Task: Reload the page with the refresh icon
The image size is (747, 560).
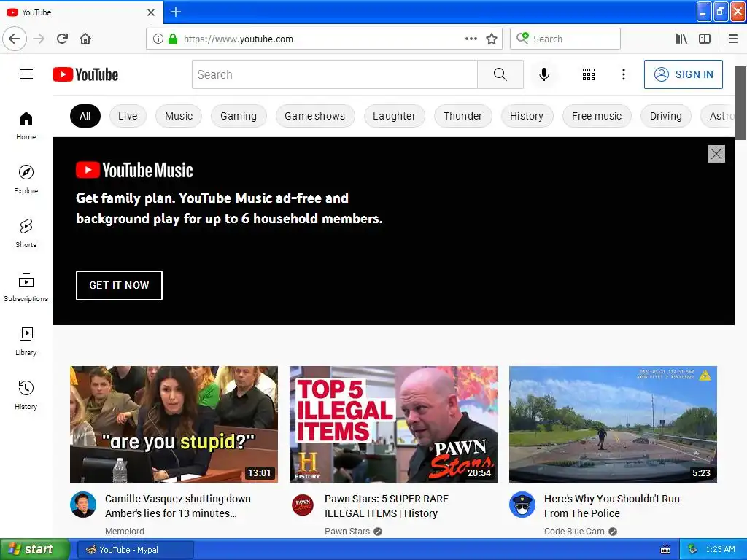Action: click(63, 39)
